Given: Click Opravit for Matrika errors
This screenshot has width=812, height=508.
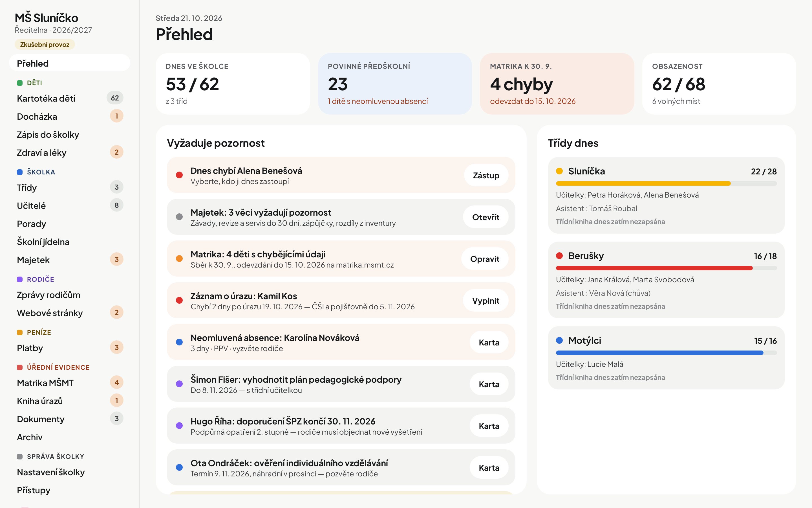Looking at the screenshot, I should click(484, 259).
